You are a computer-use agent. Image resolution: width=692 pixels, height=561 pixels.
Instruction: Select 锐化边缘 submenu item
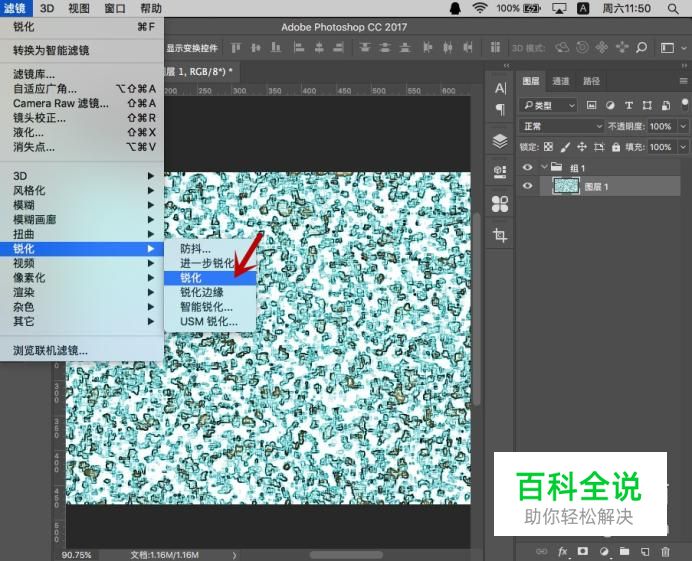[x=210, y=292]
